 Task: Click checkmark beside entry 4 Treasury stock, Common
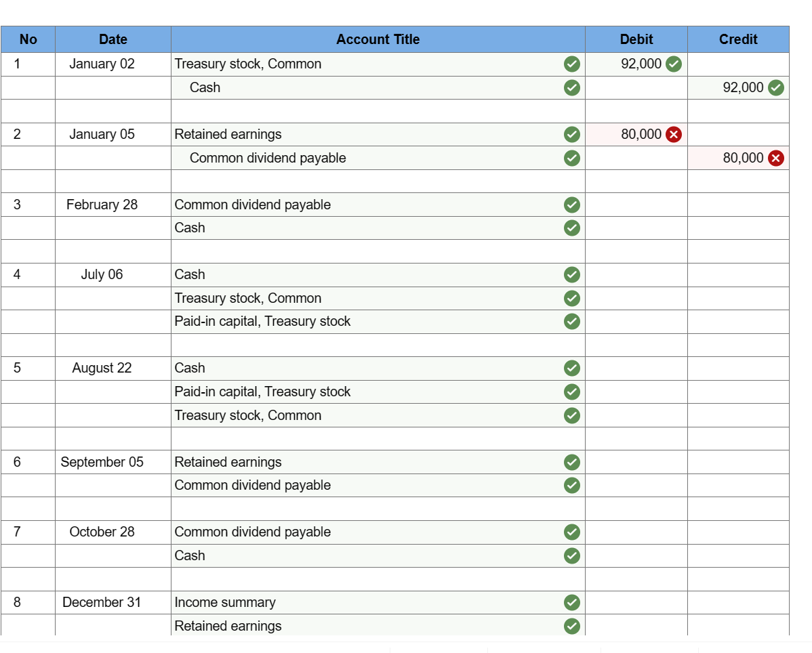(571, 299)
